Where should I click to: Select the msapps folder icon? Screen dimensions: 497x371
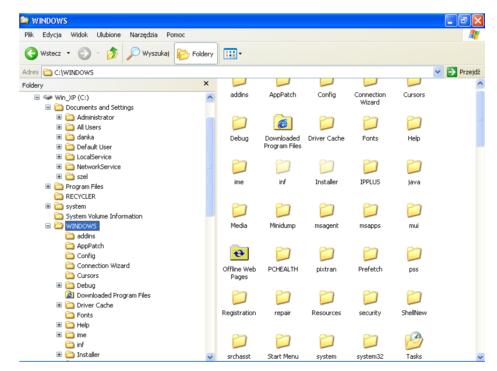click(370, 210)
